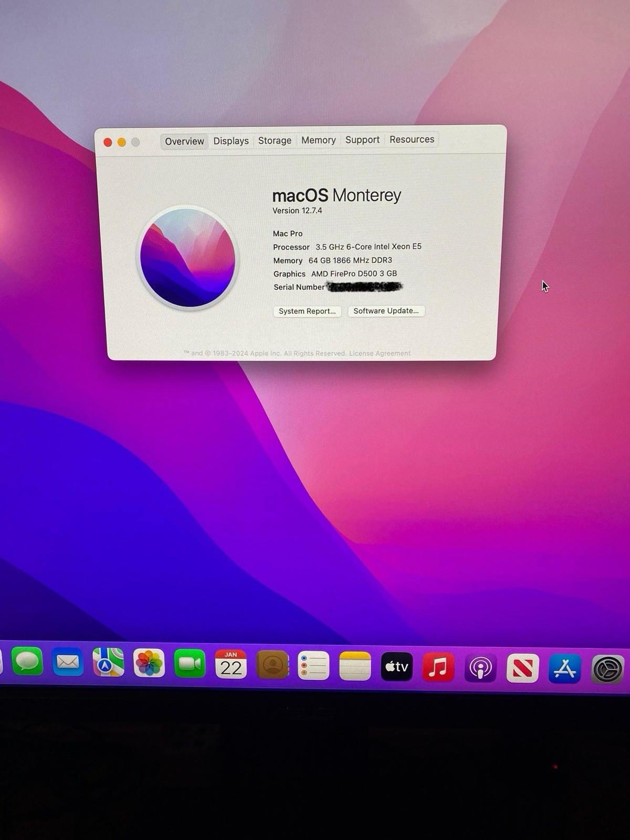Open the Resources tab
Screen dimensions: 630x840
[x=412, y=139]
